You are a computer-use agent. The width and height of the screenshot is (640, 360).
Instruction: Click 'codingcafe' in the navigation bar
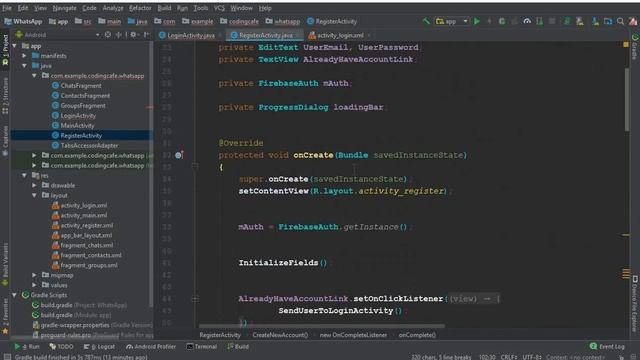(x=244, y=21)
